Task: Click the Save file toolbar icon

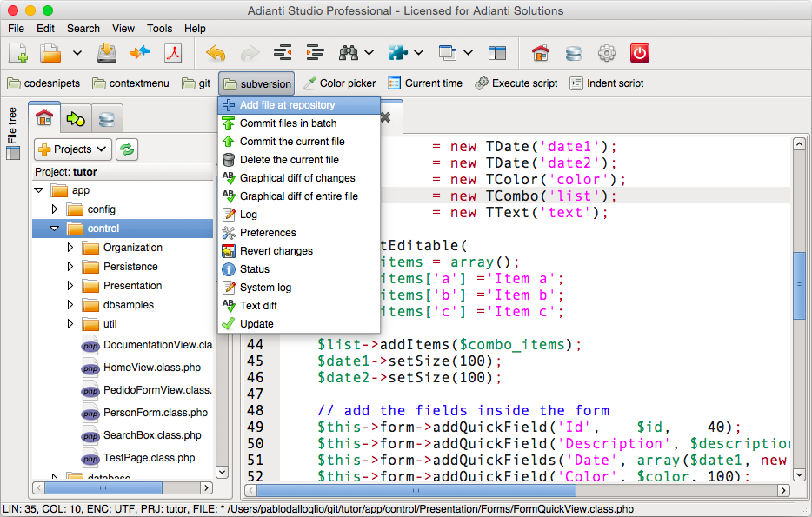Action: [107, 53]
